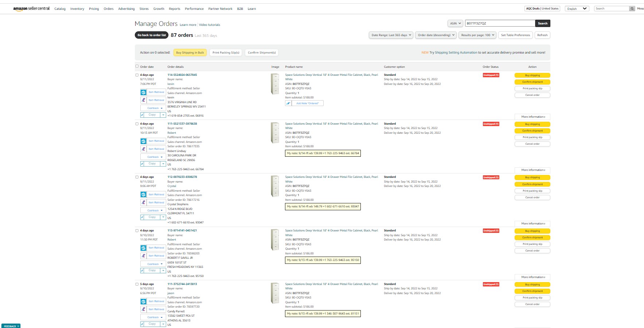Click Confirm Shipment(s) bulk action
644x328 pixels.
(262, 52)
